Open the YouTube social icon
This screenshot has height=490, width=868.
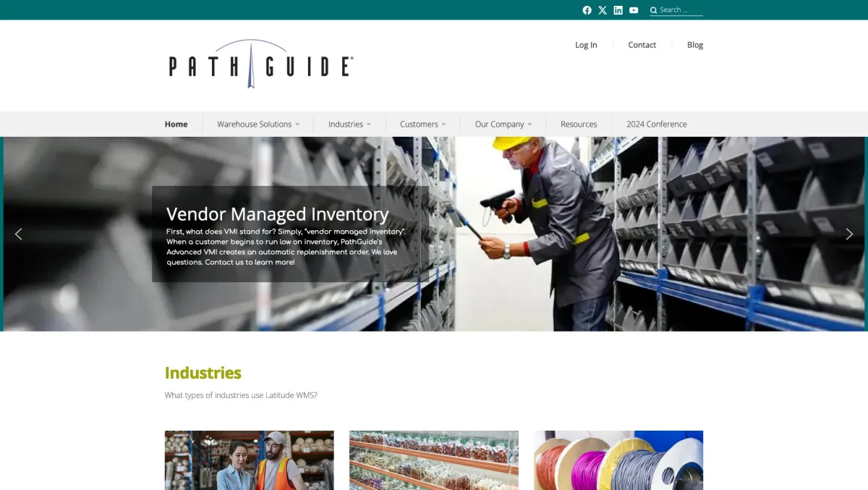[634, 10]
